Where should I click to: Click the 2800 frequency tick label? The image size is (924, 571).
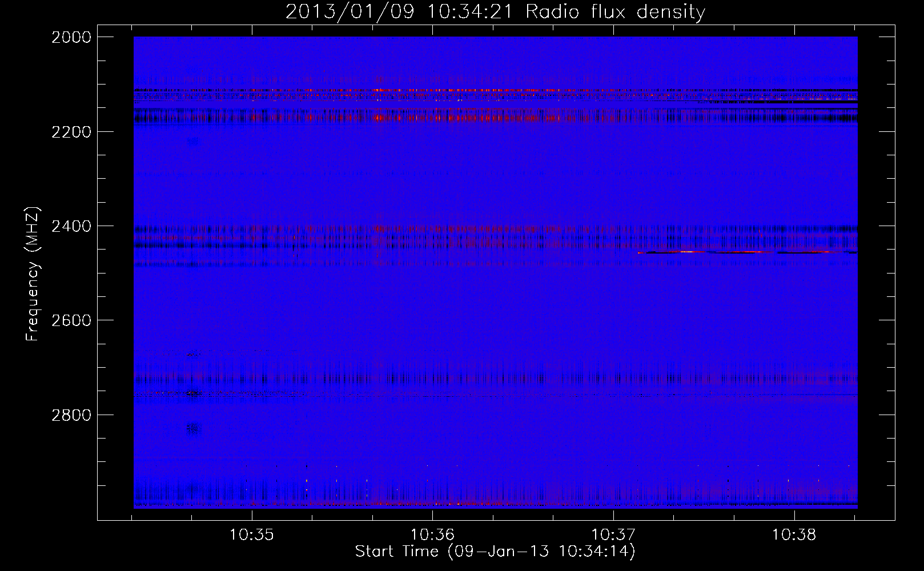[x=71, y=415]
